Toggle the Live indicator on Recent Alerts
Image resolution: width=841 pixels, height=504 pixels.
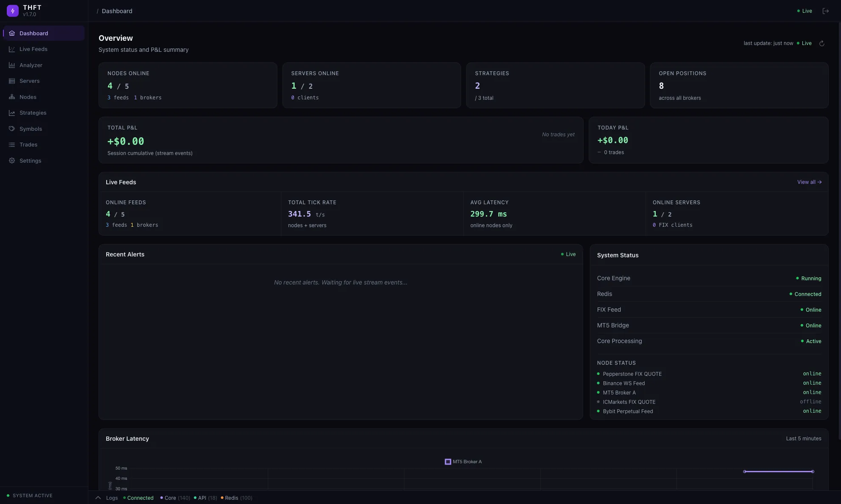[568, 254]
